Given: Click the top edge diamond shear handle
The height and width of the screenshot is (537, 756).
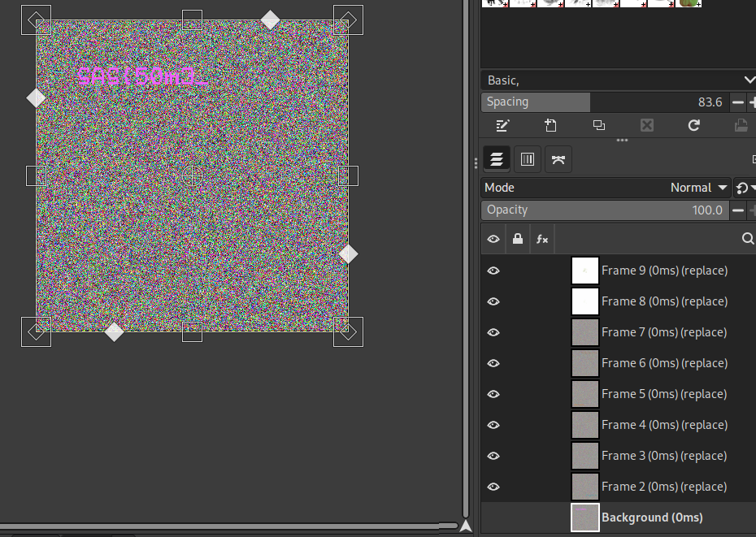Looking at the screenshot, I should tap(270, 19).
